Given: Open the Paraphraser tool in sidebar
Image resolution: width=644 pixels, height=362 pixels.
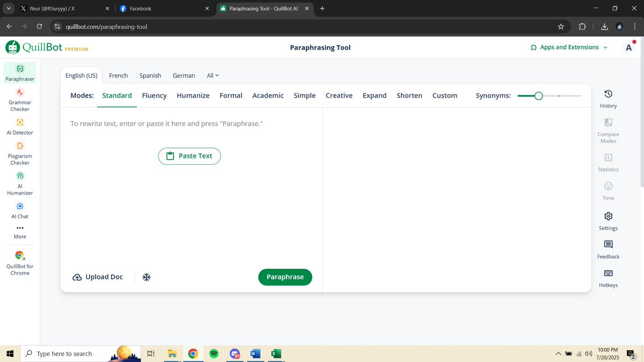Looking at the screenshot, I should point(20,73).
